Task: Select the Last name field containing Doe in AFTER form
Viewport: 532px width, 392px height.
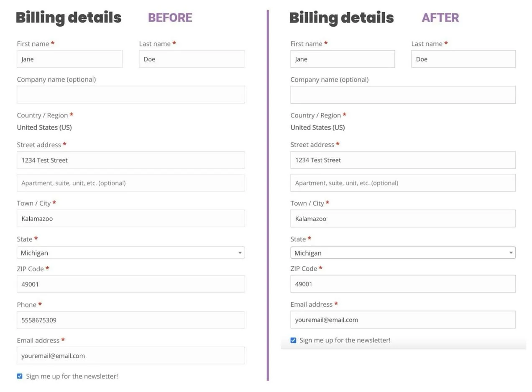Action: tap(463, 59)
